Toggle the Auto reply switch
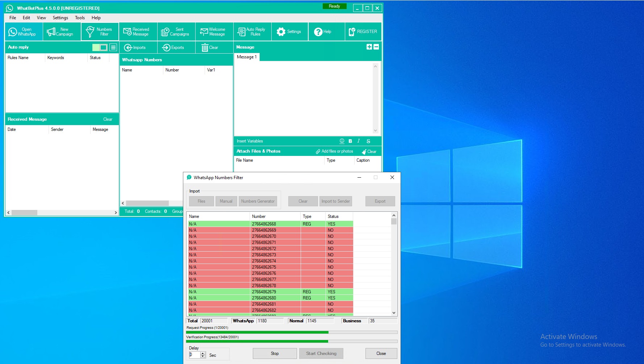 click(x=100, y=47)
